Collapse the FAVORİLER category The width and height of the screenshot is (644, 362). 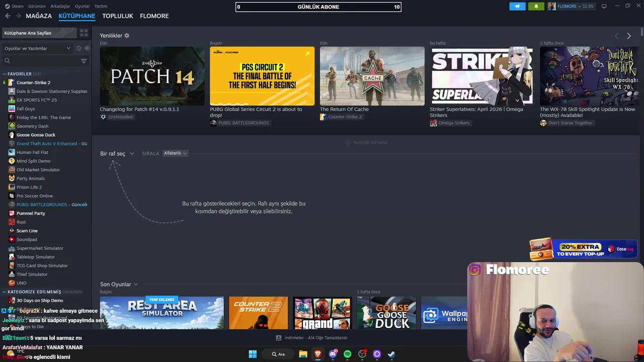point(4,74)
